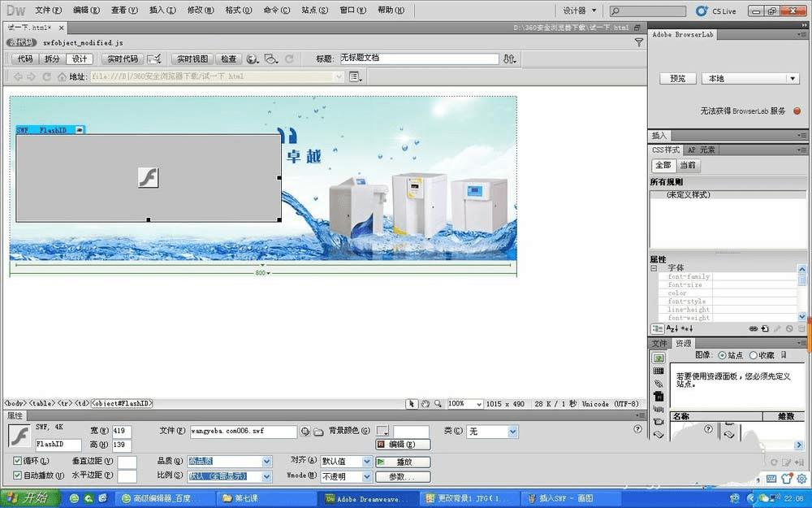The width and height of the screenshot is (812, 508).
Task: Click the 播放 play button
Action: coord(403,462)
